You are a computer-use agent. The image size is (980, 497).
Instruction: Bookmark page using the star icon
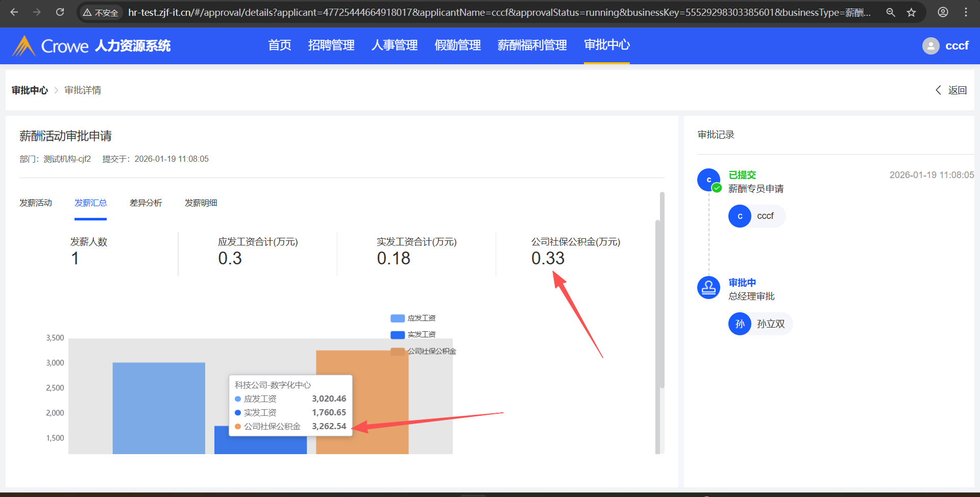coord(912,12)
